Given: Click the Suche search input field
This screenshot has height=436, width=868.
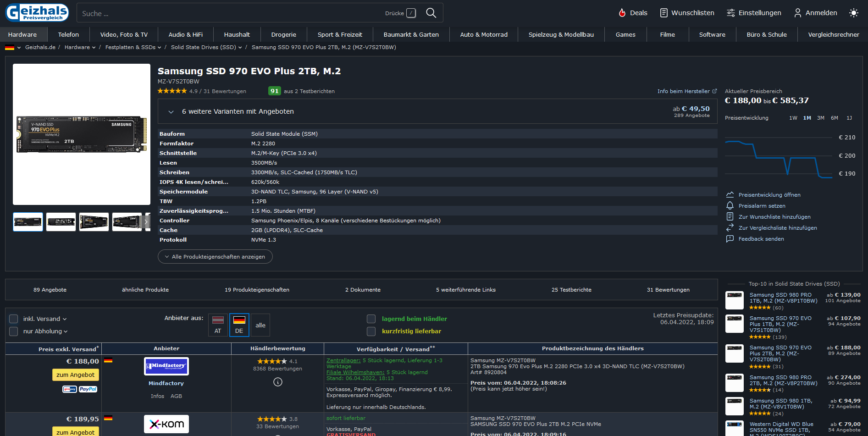Looking at the screenshot, I should click(x=232, y=13).
